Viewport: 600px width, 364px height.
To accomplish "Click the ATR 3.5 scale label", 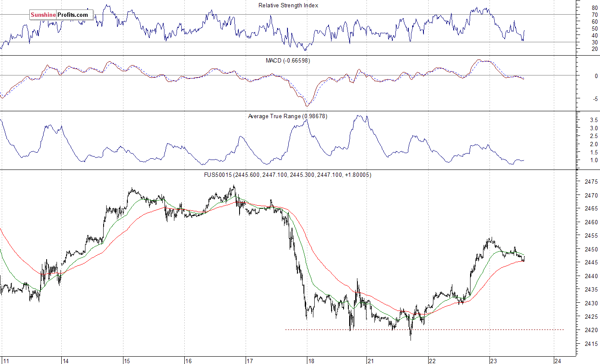I will coord(594,120).
